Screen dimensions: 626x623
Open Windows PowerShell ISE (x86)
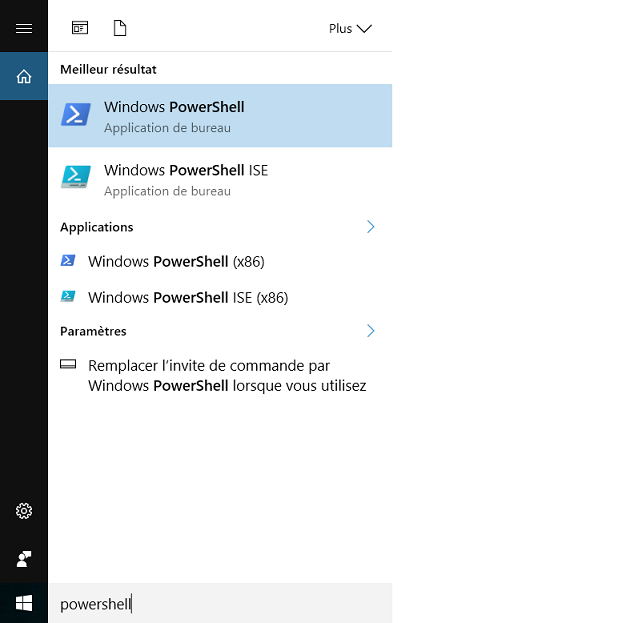[x=220, y=298]
